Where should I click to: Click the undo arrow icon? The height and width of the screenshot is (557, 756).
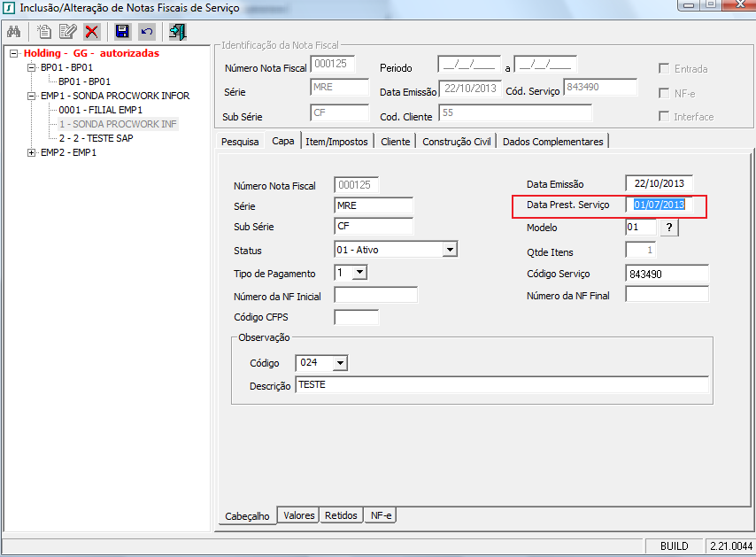[147, 32]
